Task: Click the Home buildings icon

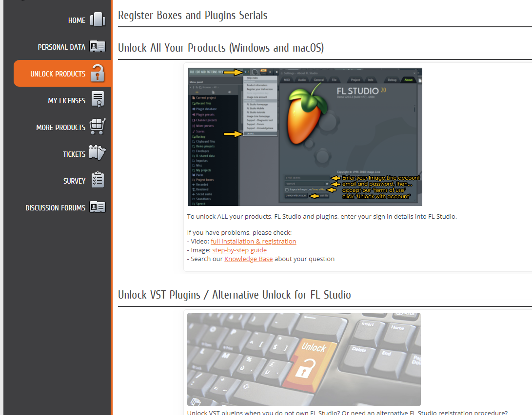Action: click(98, 19)
